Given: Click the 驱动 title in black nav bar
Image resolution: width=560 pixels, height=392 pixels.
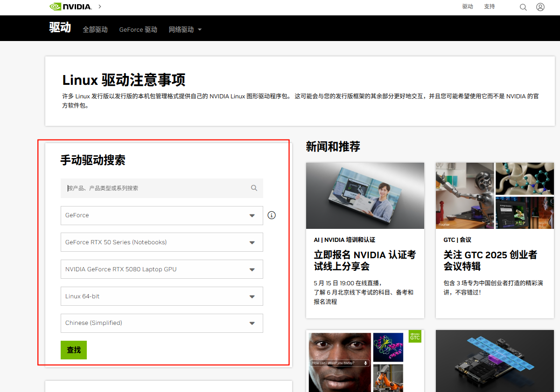Looking at the screenshot, I should 60,27.
